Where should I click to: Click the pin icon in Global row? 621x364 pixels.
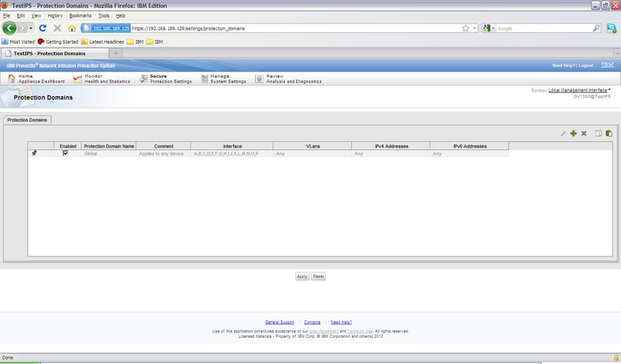pos(34,153)
